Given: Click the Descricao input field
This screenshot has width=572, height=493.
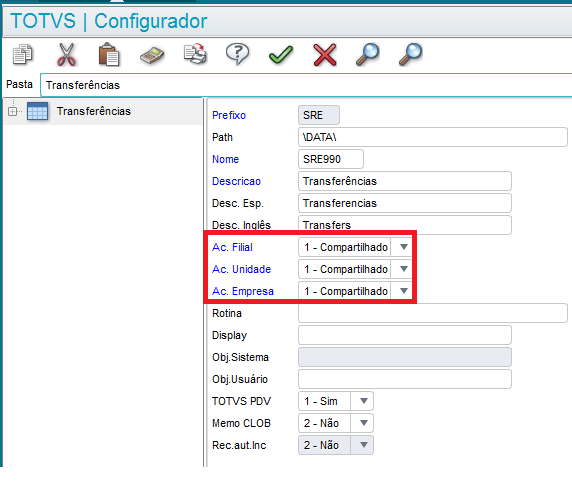Looking at the screenshot, I should [405, 181].
